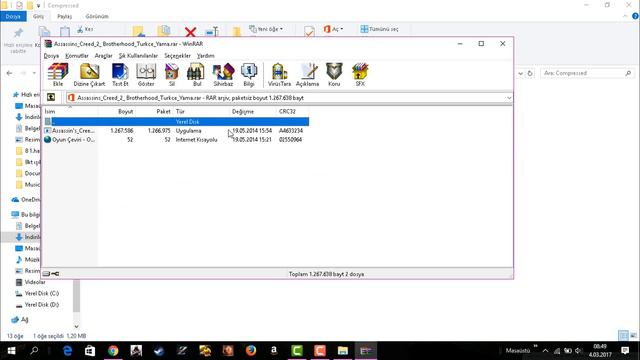The width and height of the screenshot is (640, 360).
Task: Sort by the Değişme column header
Action: (253, 111)
